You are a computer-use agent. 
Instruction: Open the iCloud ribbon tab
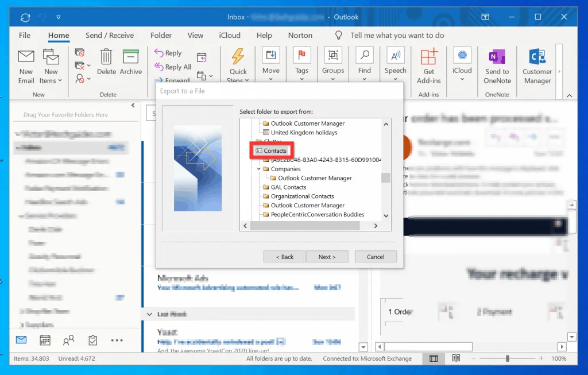(x=230, y=35)
